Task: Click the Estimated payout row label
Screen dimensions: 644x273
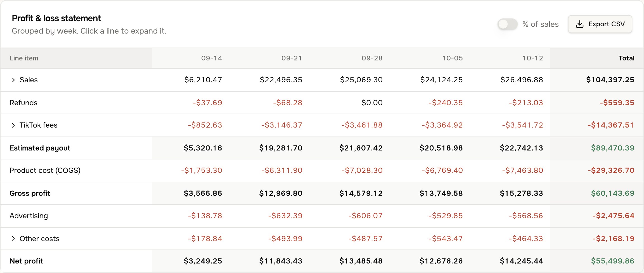Action: 40,148
